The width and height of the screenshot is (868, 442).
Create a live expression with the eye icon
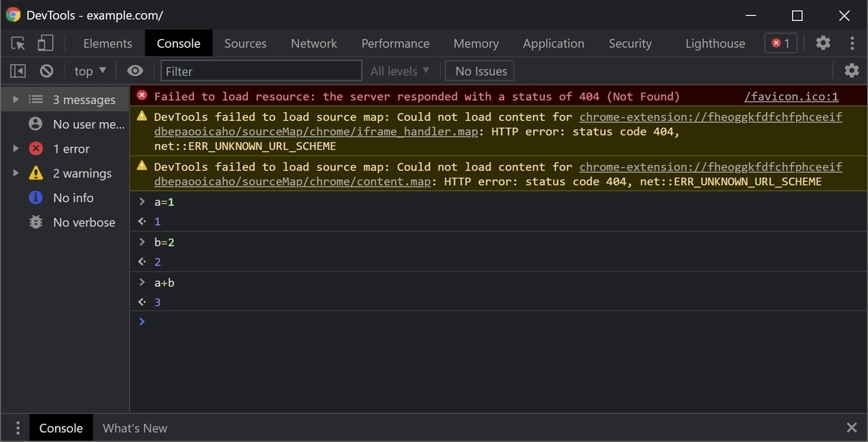tap(135, 71)
